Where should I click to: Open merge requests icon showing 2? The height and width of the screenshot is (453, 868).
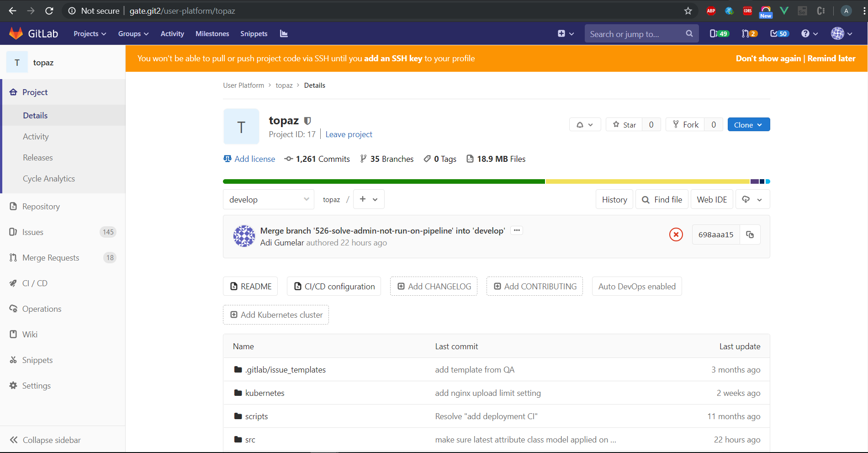[749, 34]
